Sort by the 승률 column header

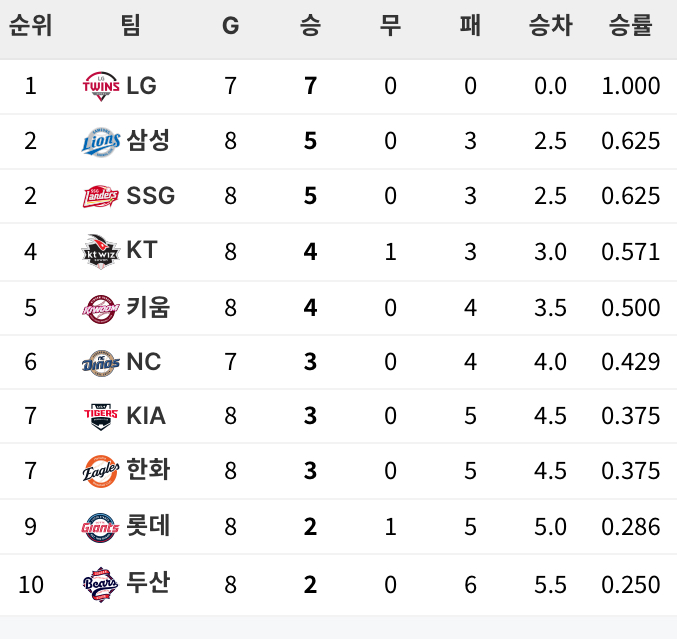click(630, 25)
